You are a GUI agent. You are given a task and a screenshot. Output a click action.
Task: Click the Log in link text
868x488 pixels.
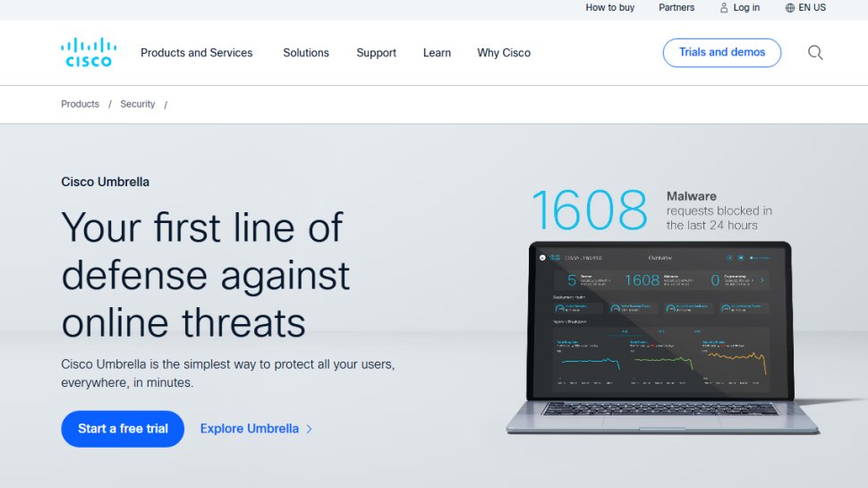click(746, 8)
